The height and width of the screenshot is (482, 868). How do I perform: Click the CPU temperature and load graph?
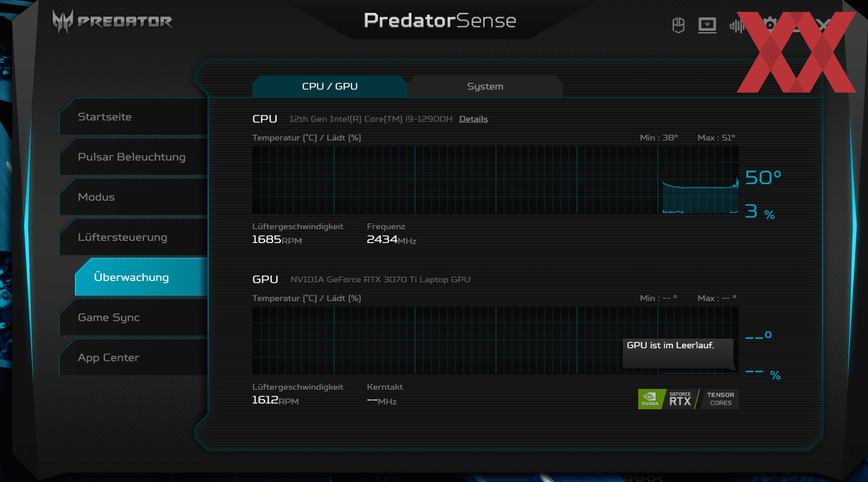click(495, 180)
